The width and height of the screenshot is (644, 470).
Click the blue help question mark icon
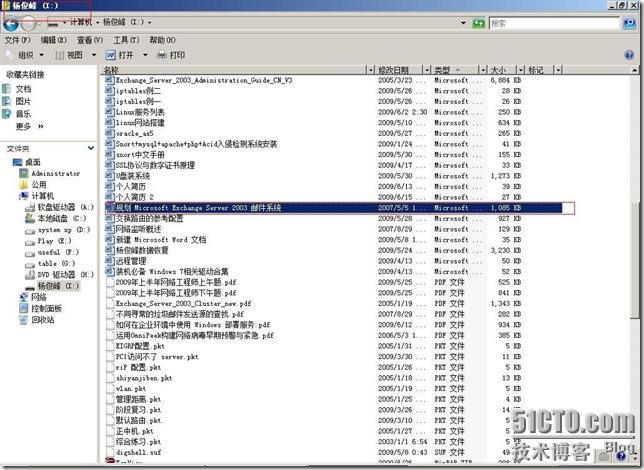629,55
